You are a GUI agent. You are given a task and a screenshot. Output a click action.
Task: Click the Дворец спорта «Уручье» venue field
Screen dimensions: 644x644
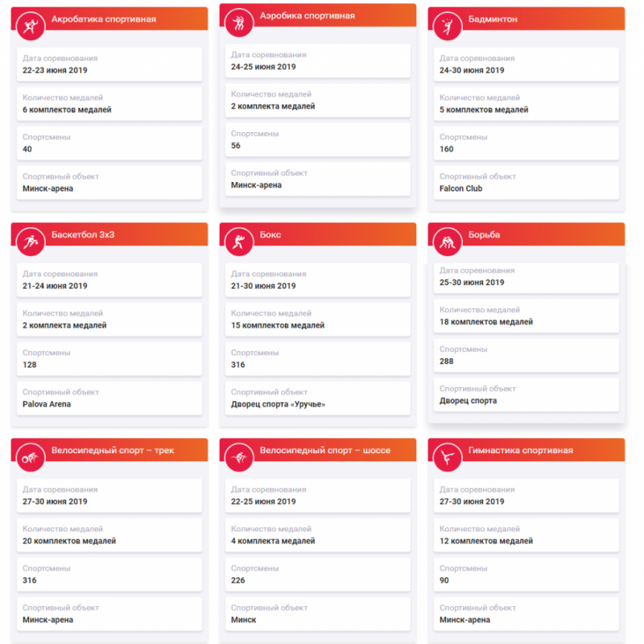[x=318, y=398]
